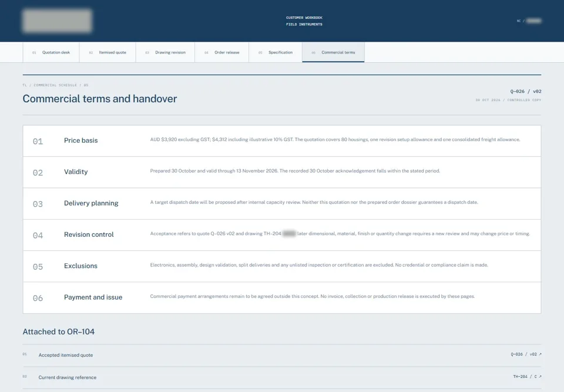Click row number 03 beside Delivery planning
Screen dimensions: 564x392
click(38, 204)
